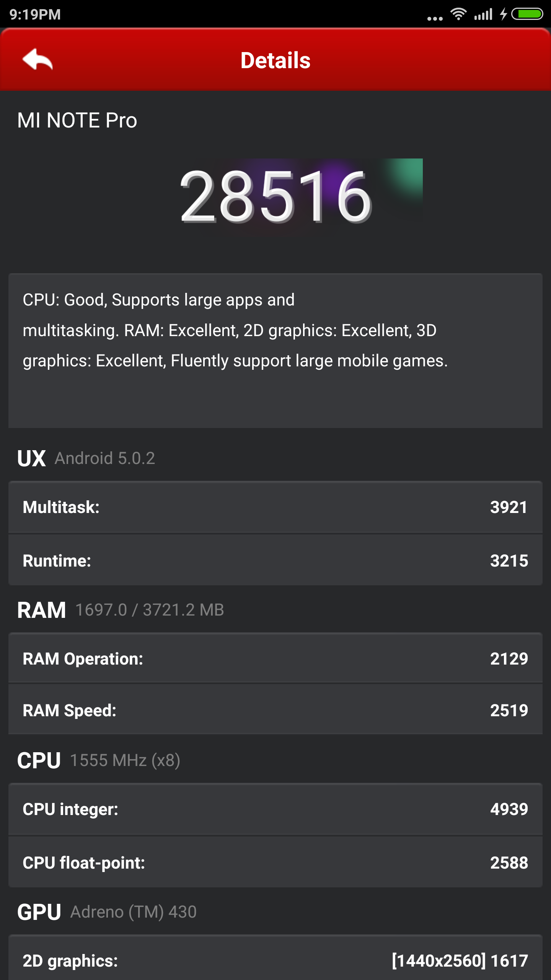This screenshot has width=551, height=980.
Task: Tap the performance summary description box
Action: pos(275,350)
